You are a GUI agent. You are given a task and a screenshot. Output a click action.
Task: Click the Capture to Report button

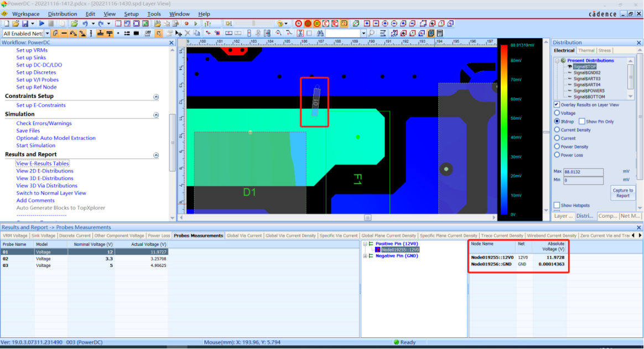[x=622, y=193]
